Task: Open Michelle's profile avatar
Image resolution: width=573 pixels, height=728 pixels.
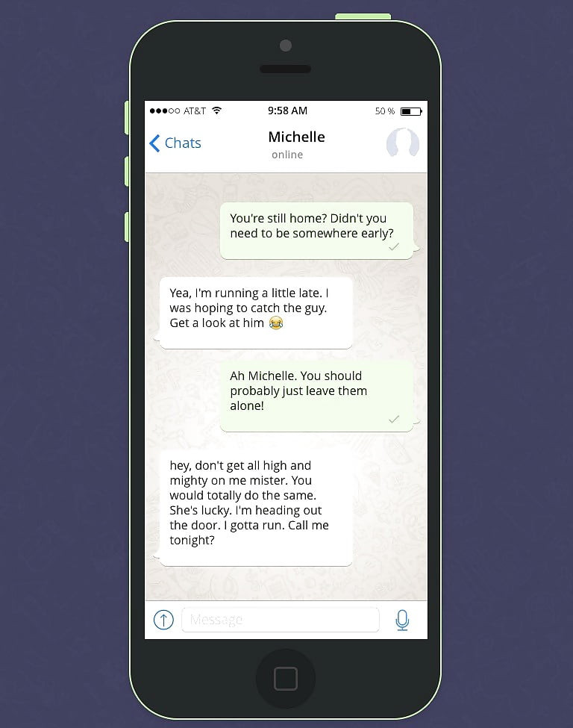Action: click(x=403, y=143)
